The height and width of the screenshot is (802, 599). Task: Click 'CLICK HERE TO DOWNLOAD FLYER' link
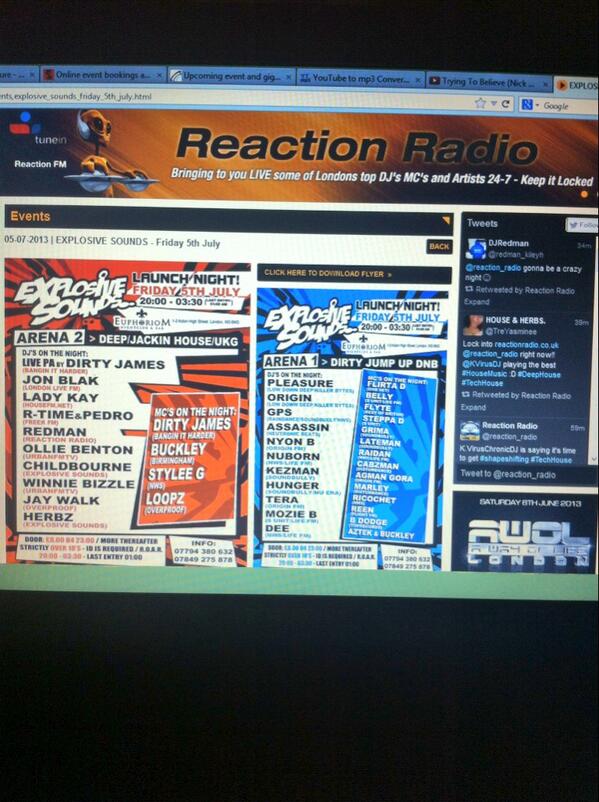tap(328, 274)
